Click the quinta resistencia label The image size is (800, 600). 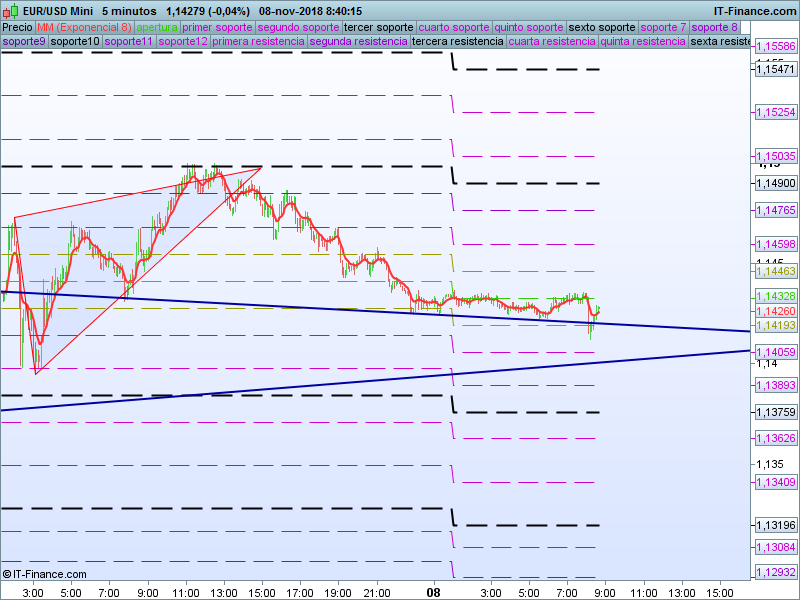pyautogui.click(x=642, y=42)
